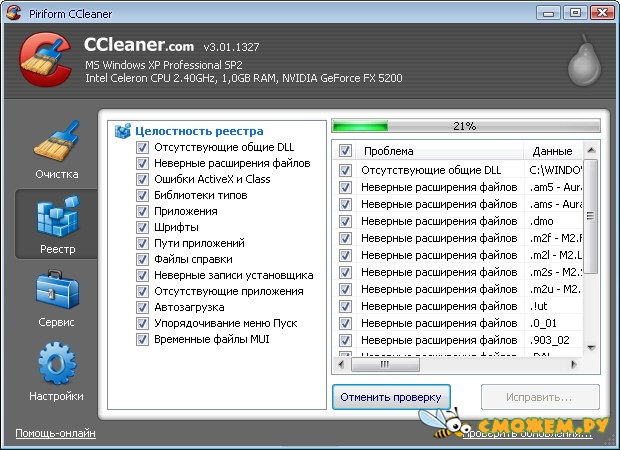
Task: Click the scan progress bar at 21%
Action: (466, 126)
